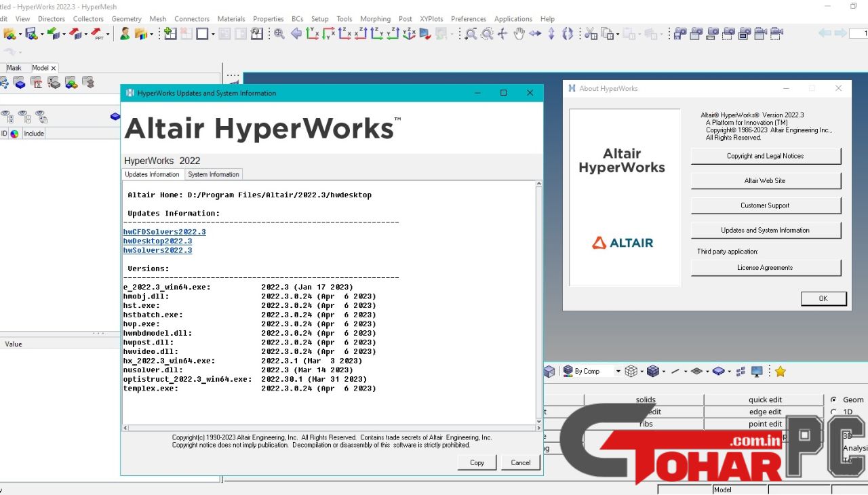Click the Save Model disk icon

[31, 34]
